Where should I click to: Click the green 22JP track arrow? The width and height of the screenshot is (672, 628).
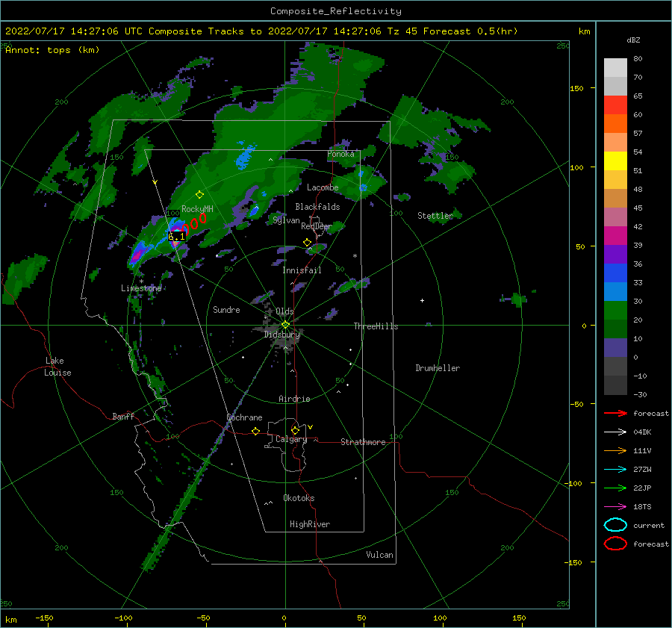(615, 488)
